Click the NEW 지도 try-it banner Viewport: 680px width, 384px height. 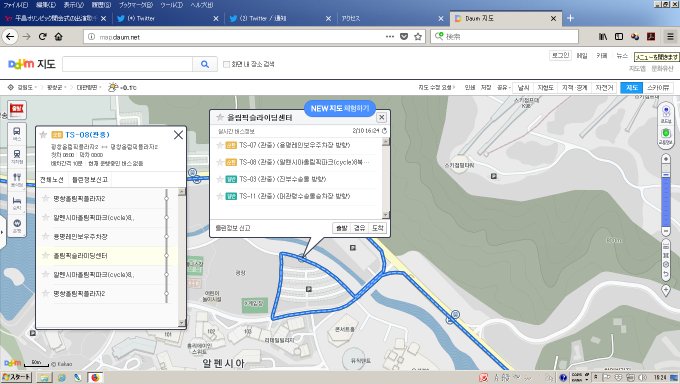(x=340, y=108)
